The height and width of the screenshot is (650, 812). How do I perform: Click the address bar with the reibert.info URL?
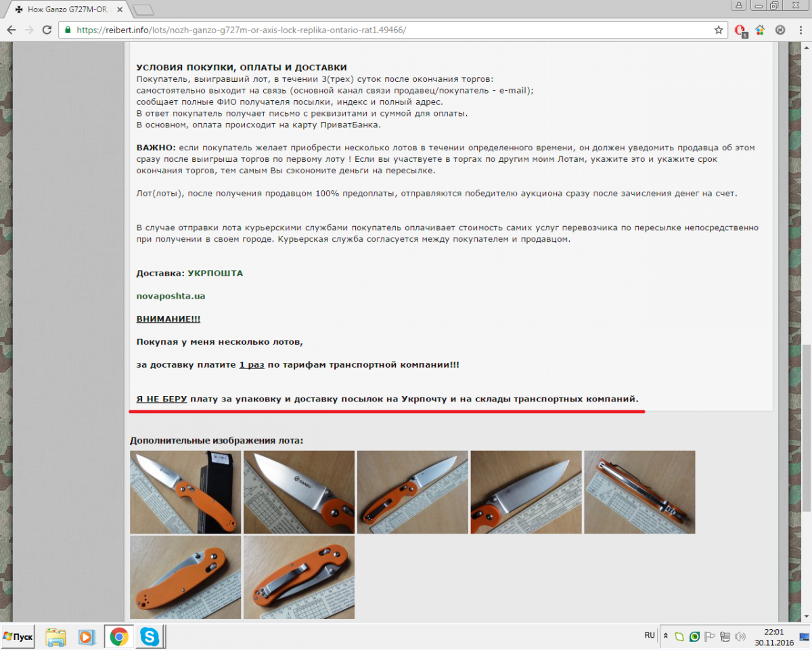(x=392, y=30)
